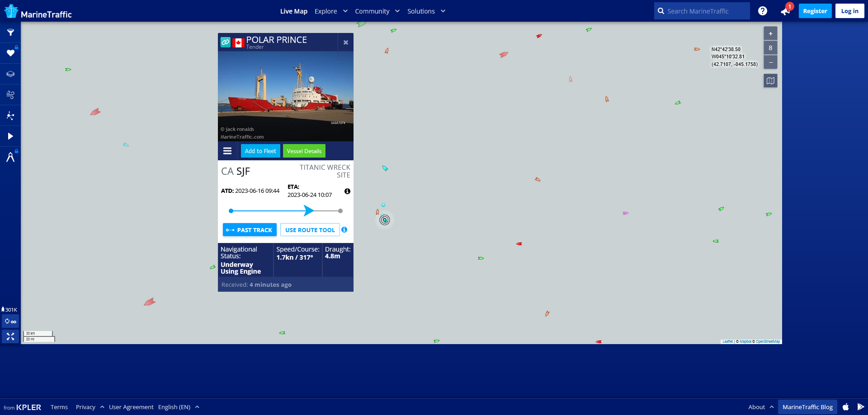Screen dimensions: 868x415
Task: Click the Underway Using Engine status
Action: [241, 268]
